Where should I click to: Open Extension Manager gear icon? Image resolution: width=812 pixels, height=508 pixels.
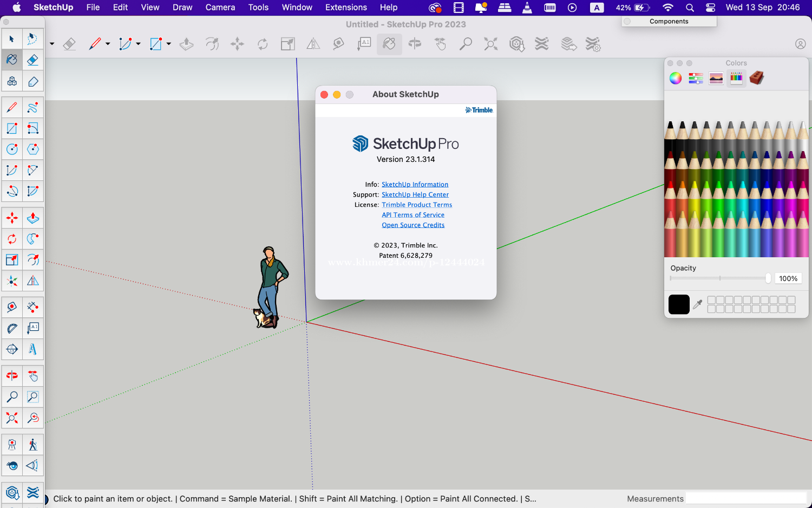tap(593, 44)
